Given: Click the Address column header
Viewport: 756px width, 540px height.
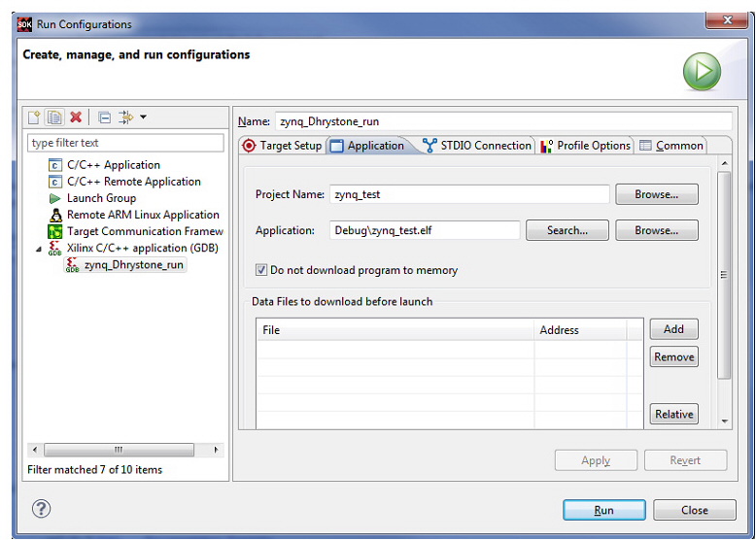Looking at the screenshot, I should (580, 330).
